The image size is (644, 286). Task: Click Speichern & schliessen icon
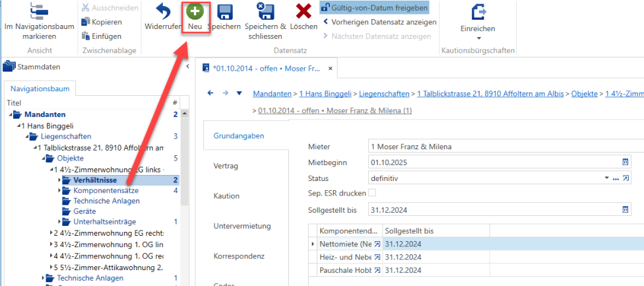click(x=265, y=11)
